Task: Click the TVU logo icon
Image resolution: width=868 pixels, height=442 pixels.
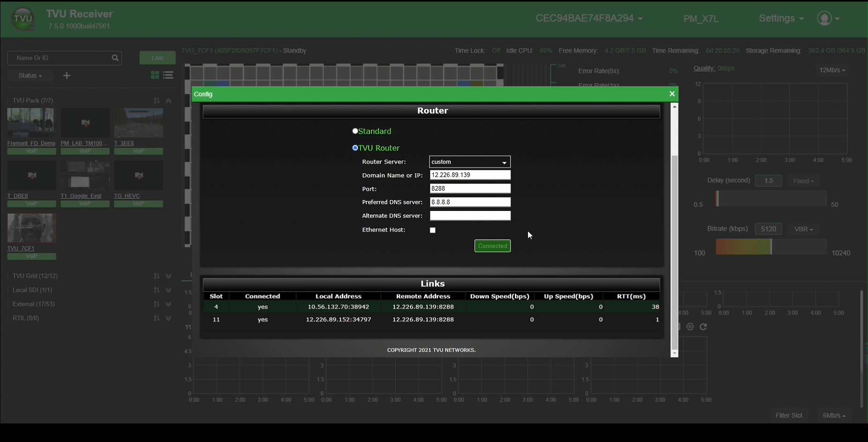Action: point(22,19)
